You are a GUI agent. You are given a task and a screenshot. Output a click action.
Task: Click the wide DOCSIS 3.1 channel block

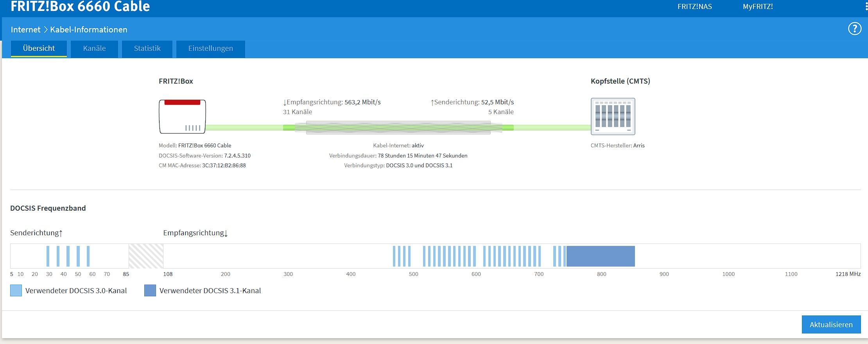coord(601,256)
